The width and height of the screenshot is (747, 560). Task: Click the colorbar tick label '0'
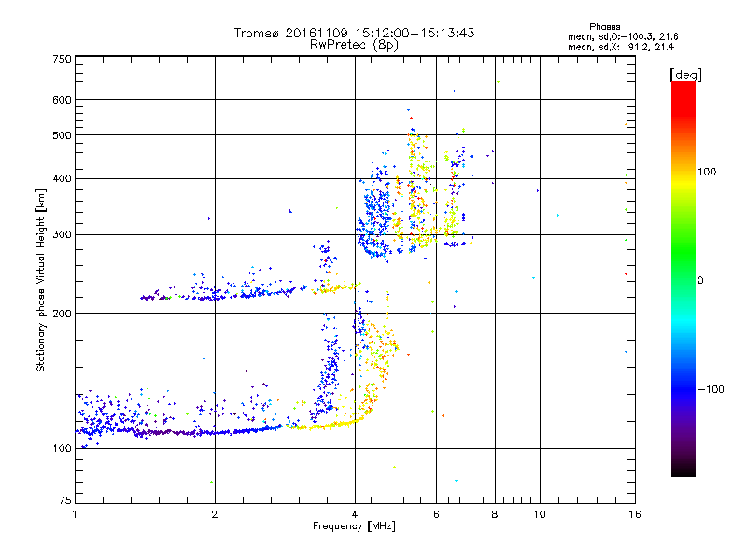pyautogui.click(x=700, y=281)
